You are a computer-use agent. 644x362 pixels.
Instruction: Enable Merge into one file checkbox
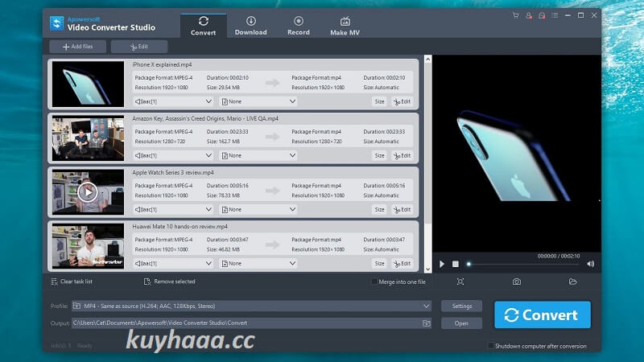coord(374,282)
